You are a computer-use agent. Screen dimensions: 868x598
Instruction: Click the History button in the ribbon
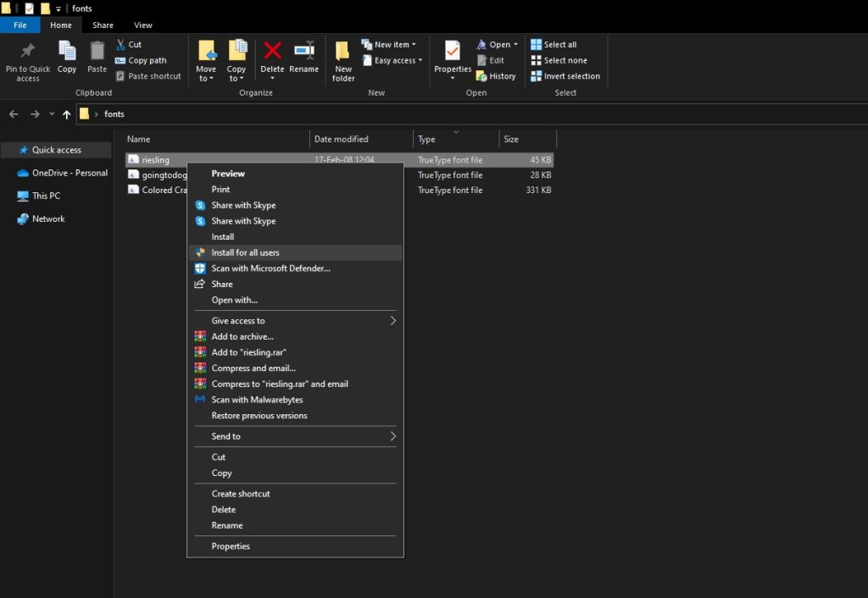coord(496,76)
